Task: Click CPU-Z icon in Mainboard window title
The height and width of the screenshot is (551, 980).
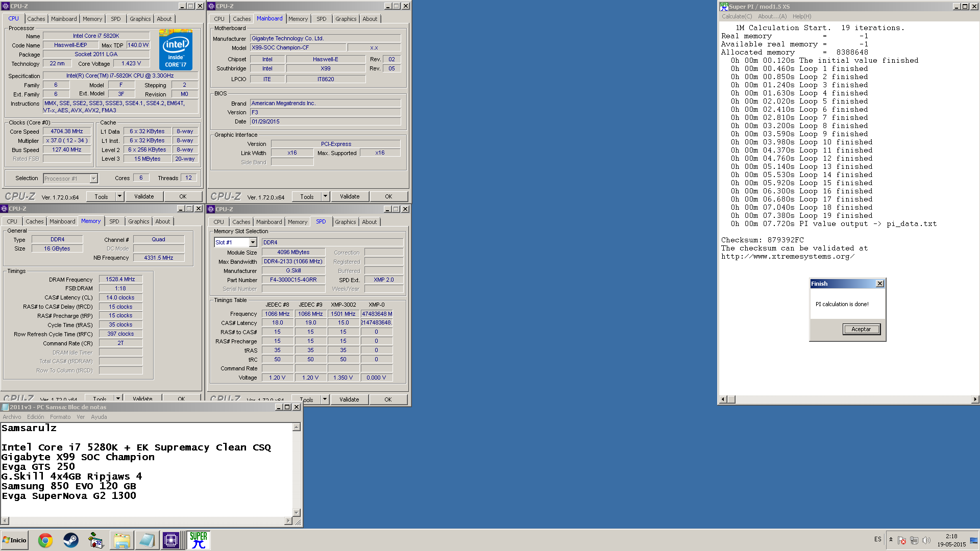Action: click(x=211, y=6)
